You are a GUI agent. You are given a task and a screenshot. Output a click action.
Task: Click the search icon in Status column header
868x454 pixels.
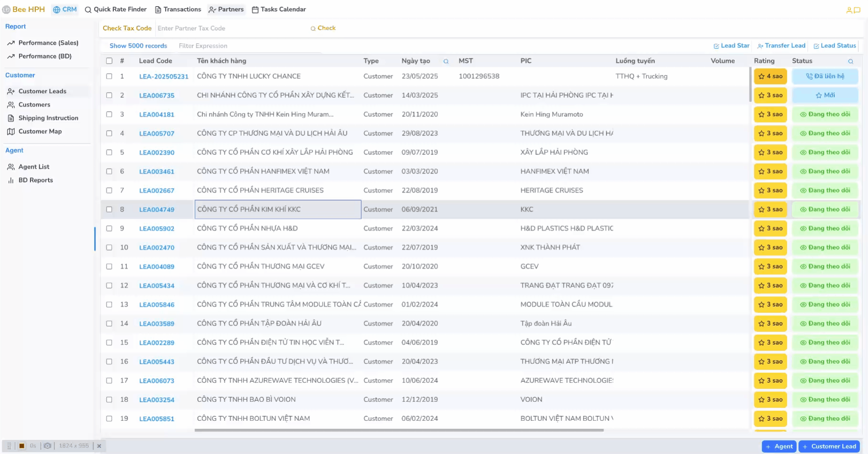coord(851,61)
